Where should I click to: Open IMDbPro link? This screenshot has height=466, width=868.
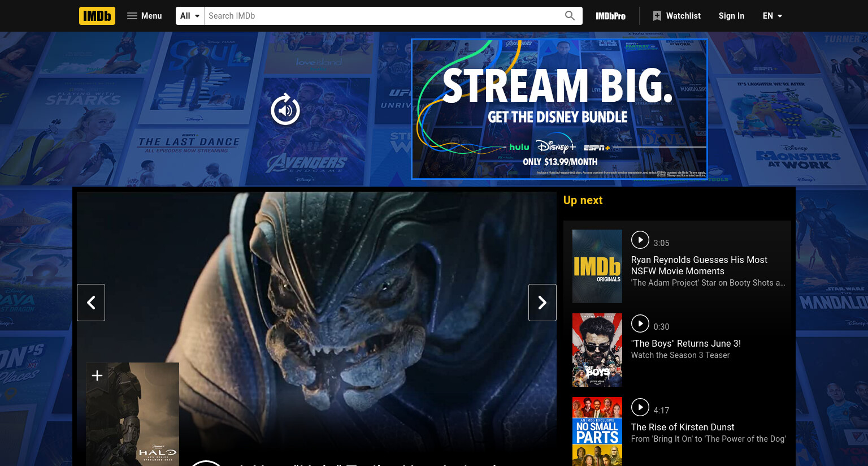point(610,16)
